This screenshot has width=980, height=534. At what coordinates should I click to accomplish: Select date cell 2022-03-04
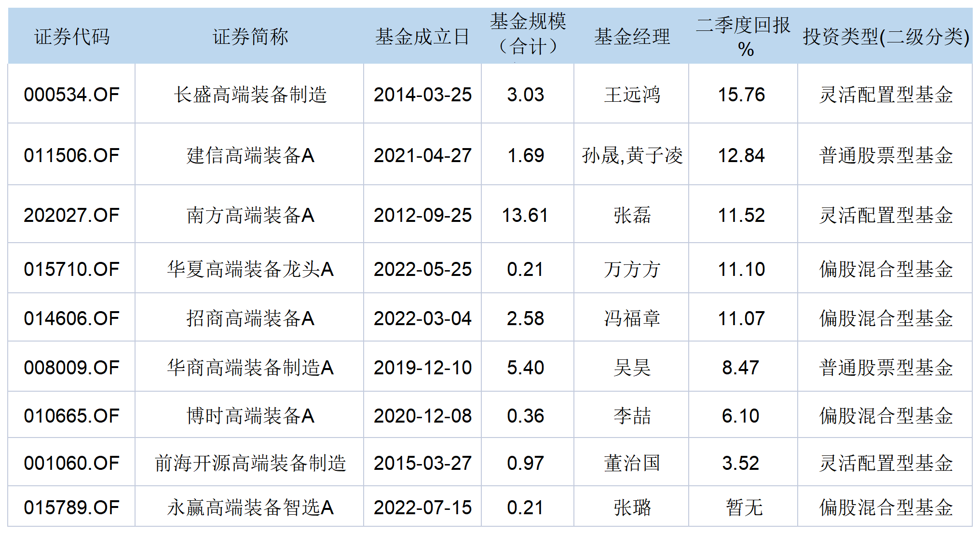422,318
